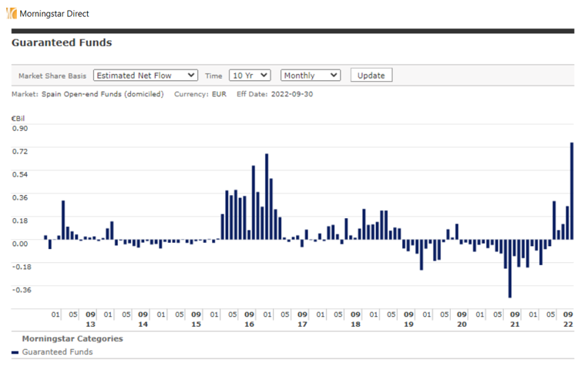
Task: Select the 09 13 x-axis label
Action: coord(90,319)
